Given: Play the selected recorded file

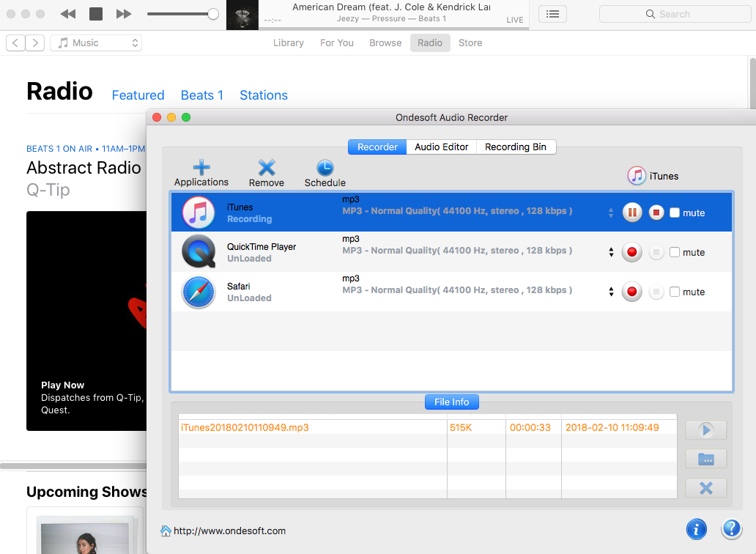Looking at the screenshot, I should point(705,430).
